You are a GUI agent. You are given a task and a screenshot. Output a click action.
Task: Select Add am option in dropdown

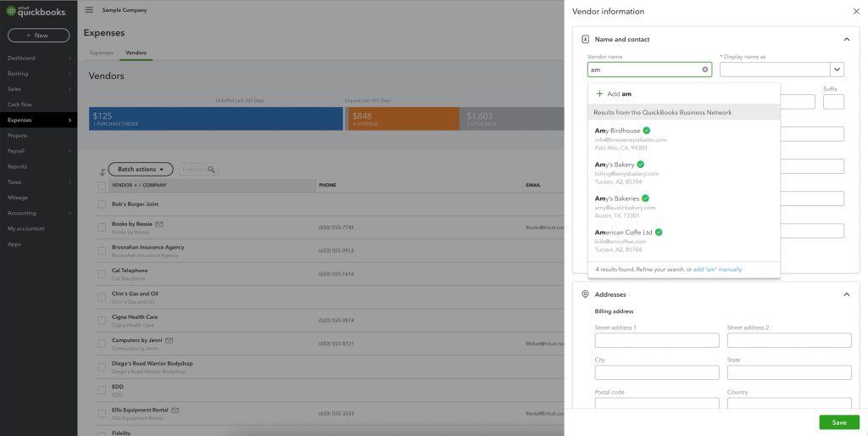pos(684,93)
